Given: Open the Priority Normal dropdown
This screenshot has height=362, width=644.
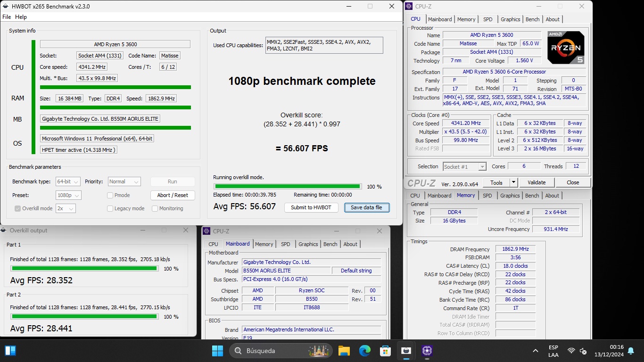Looking at the screenshot, I should [x=124, y=181].
